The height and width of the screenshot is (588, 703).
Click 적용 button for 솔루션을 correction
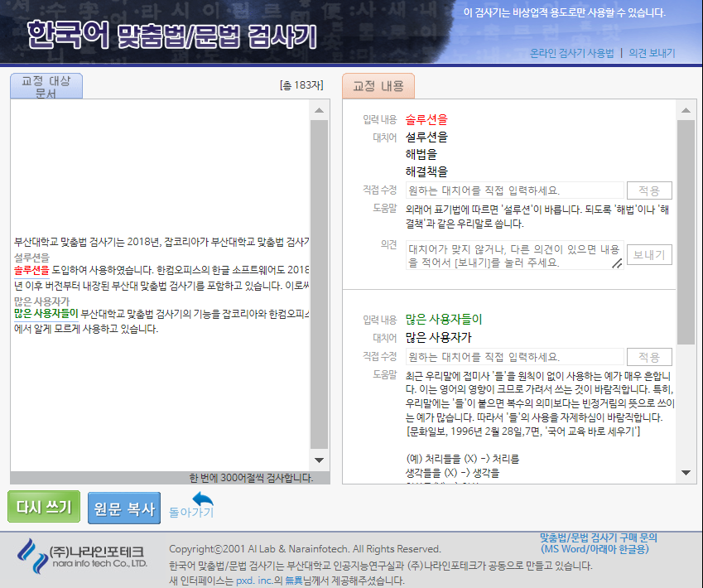[x=649, y=190]
